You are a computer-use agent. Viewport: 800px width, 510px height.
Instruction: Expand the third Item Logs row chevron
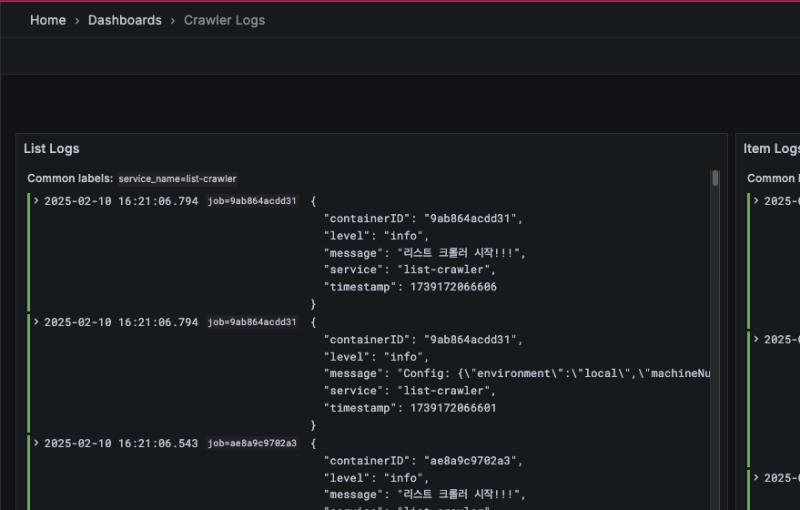(757, 478)
